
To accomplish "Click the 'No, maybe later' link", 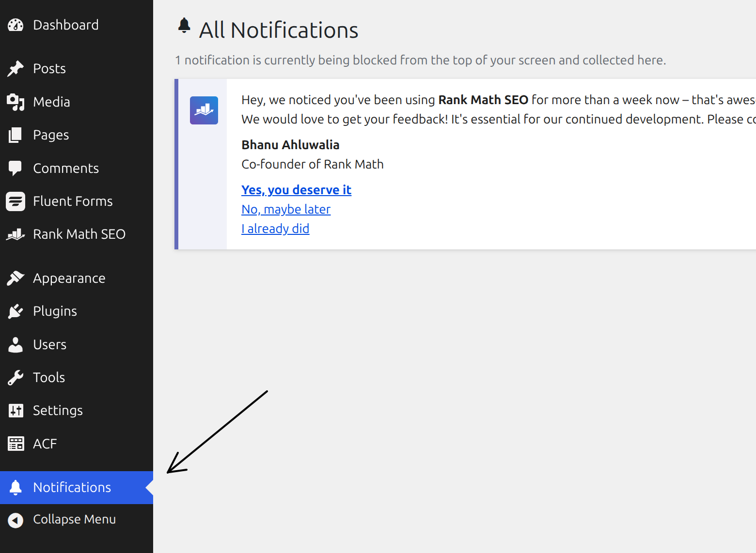I will [286, 209].
